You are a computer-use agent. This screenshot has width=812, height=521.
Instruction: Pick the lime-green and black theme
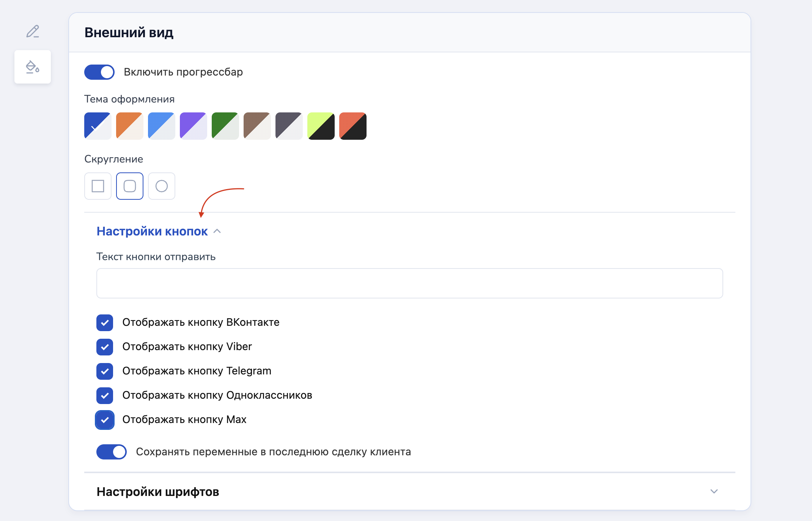pyautogui.click(x=321, y=126)
